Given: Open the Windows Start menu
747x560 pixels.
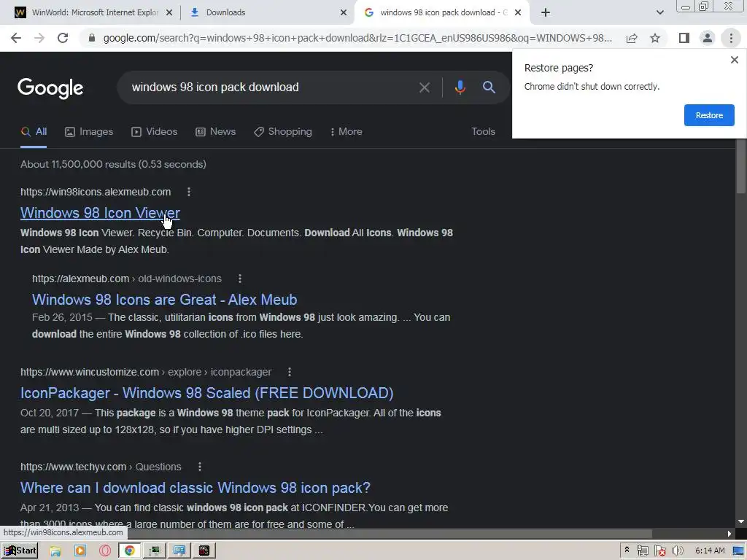Looking at the screenshot, I should [x=20, y=551].
